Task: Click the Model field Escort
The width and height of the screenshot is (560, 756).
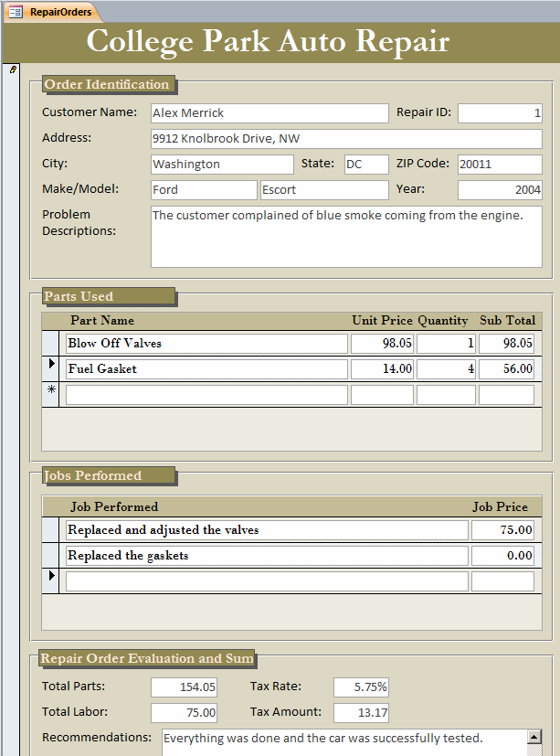Action: (x=324, y=190)
